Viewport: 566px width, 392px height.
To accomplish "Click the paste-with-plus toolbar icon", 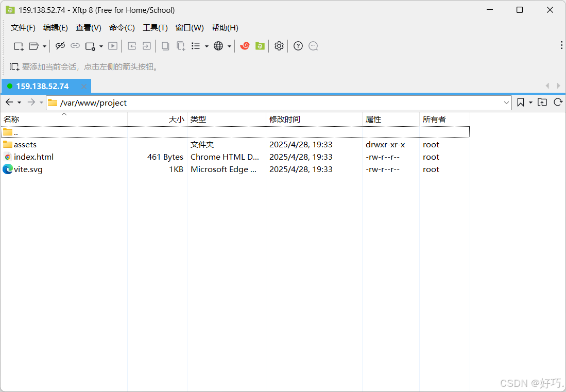I will [181, 46].
